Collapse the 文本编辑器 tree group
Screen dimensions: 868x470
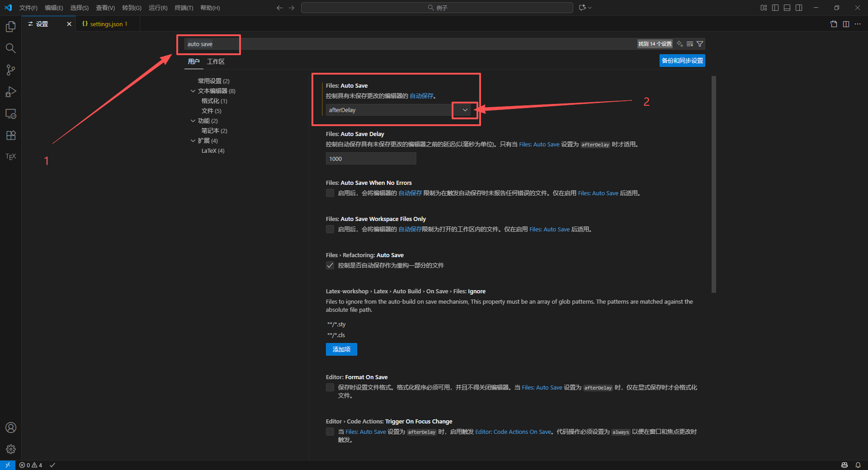coord(193,91)
